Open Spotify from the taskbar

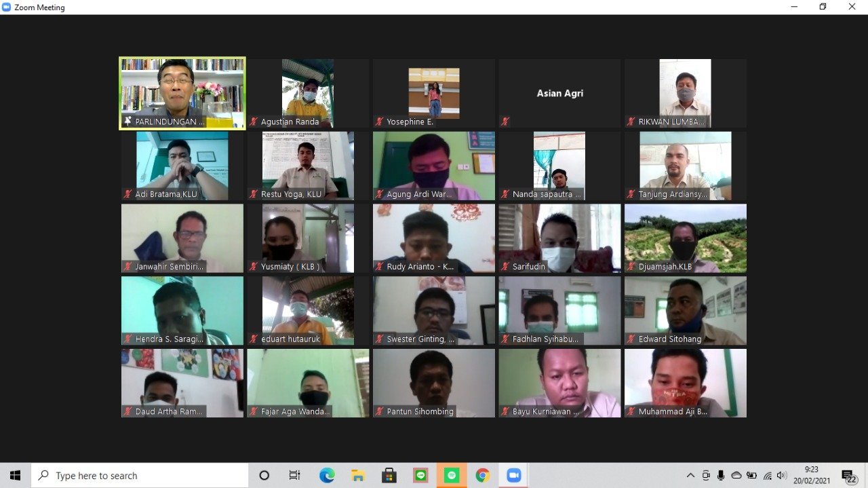click(451, 476)
